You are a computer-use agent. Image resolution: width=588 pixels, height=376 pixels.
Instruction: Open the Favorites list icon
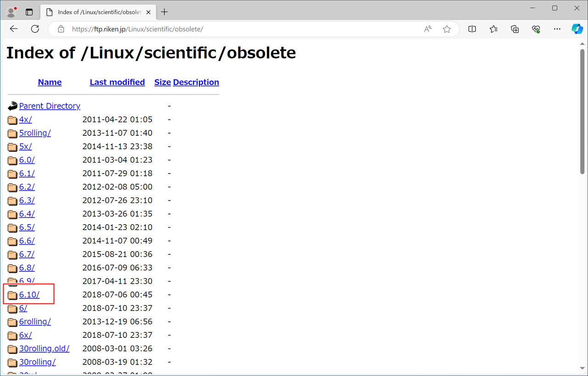click(493, 29)
